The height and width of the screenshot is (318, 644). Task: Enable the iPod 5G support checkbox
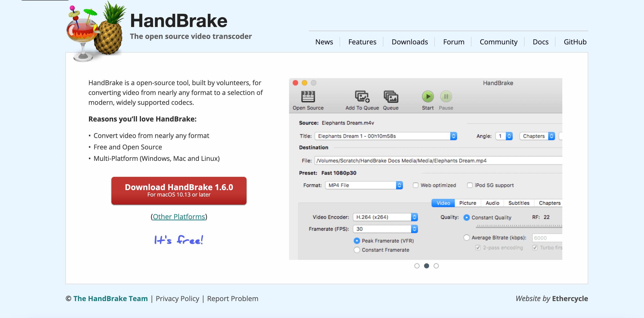(x=470, y=185)
